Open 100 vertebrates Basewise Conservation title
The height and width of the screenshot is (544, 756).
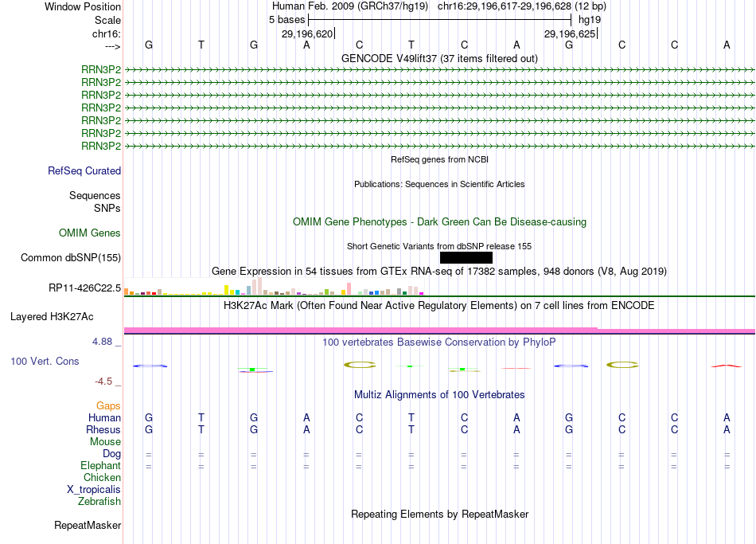(x=439, y=342)
